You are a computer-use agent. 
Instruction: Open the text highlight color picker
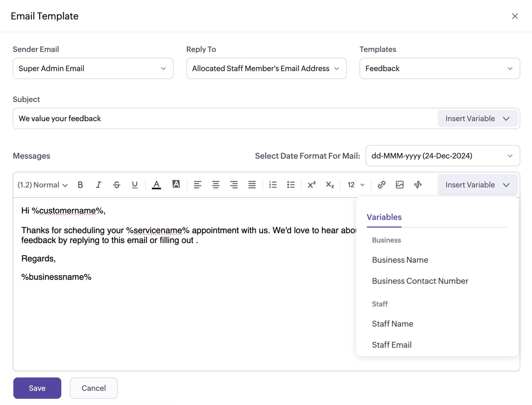[176, 184]
